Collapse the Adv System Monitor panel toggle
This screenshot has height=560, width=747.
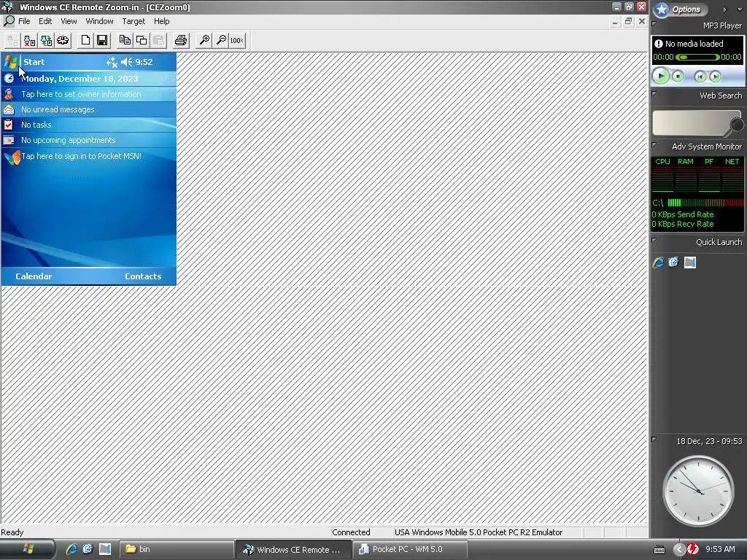tap(654, 144)
